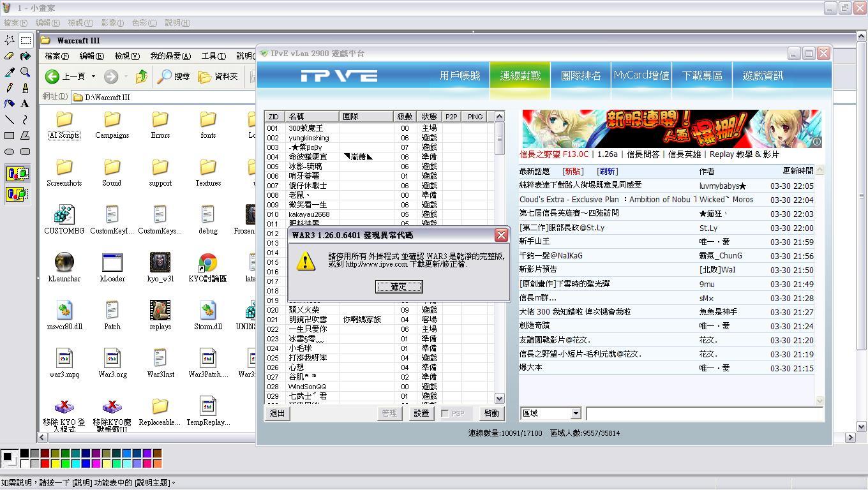
Task: Open Paint's 檔案(F) File menu
Action: click(15, 23)
